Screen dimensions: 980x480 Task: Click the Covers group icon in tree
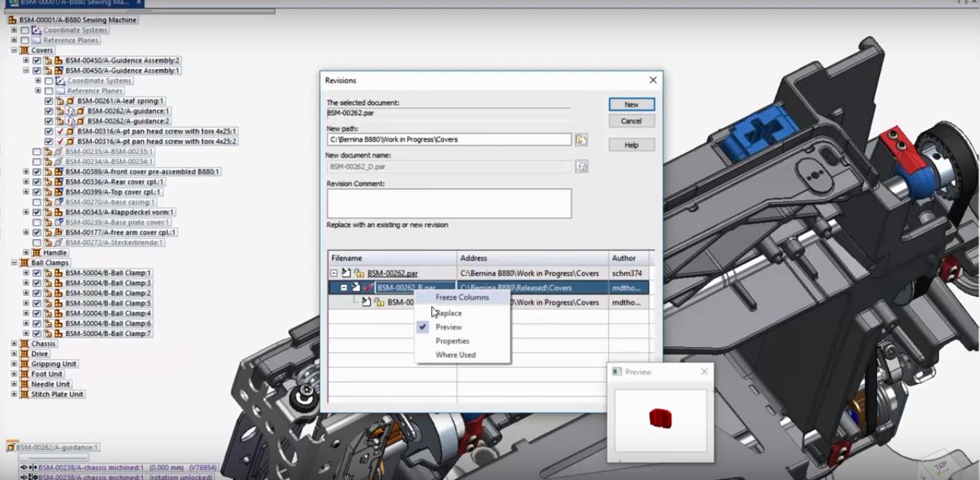coord(24,50)
